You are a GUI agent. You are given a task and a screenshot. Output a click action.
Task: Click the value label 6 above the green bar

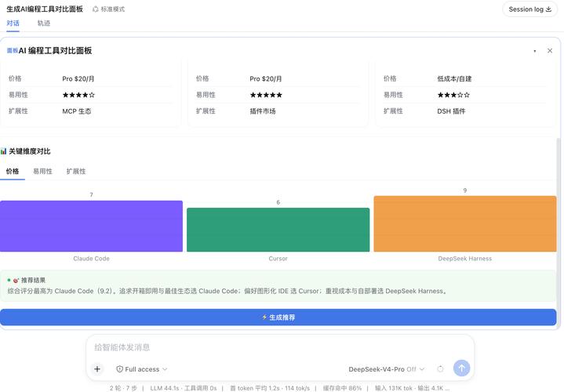(278, 202)
